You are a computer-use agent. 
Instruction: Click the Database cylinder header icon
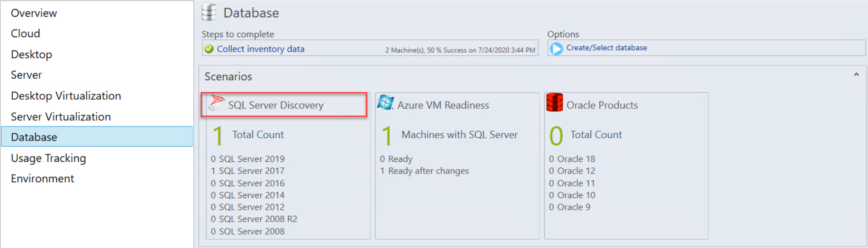coord(209,13)
